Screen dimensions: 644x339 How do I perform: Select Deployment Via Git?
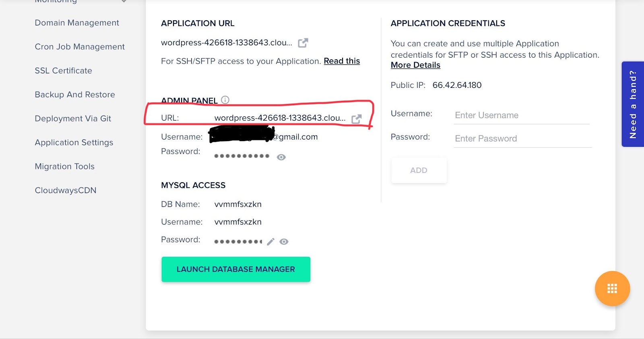coord(73,119)
